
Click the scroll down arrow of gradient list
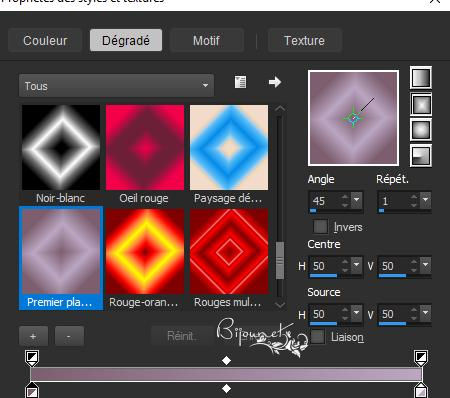pos(280,304)
